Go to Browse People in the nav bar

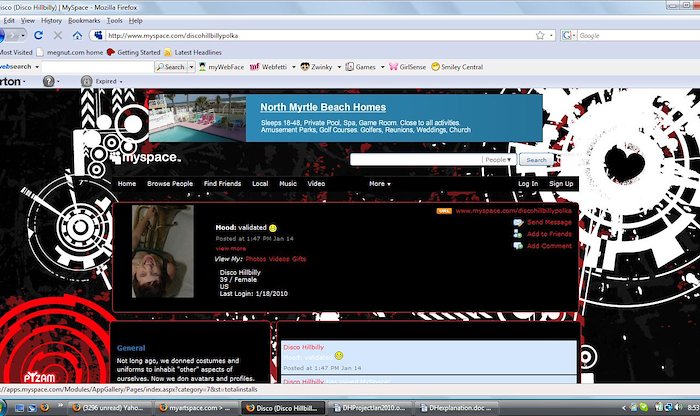point(170,183)
